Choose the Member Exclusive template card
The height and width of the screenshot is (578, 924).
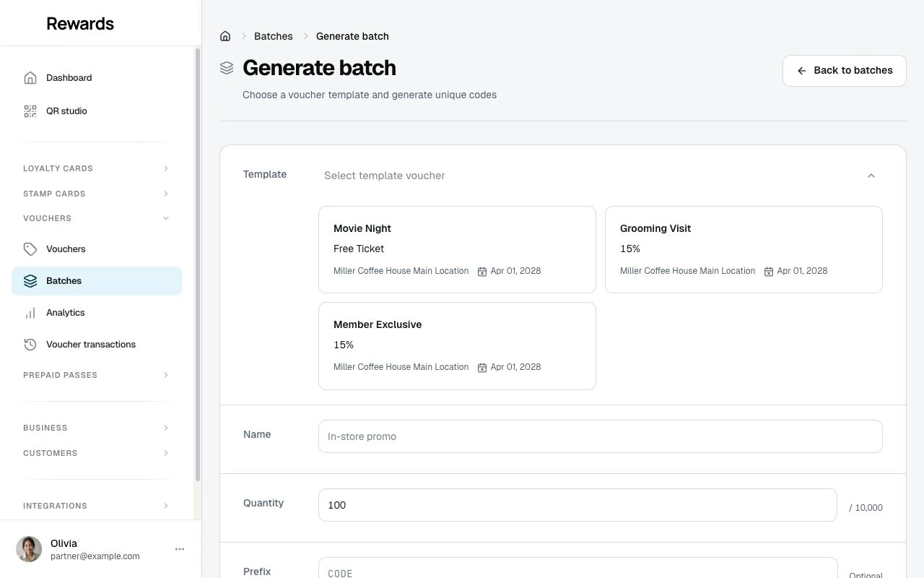click(x=457, y=346)
